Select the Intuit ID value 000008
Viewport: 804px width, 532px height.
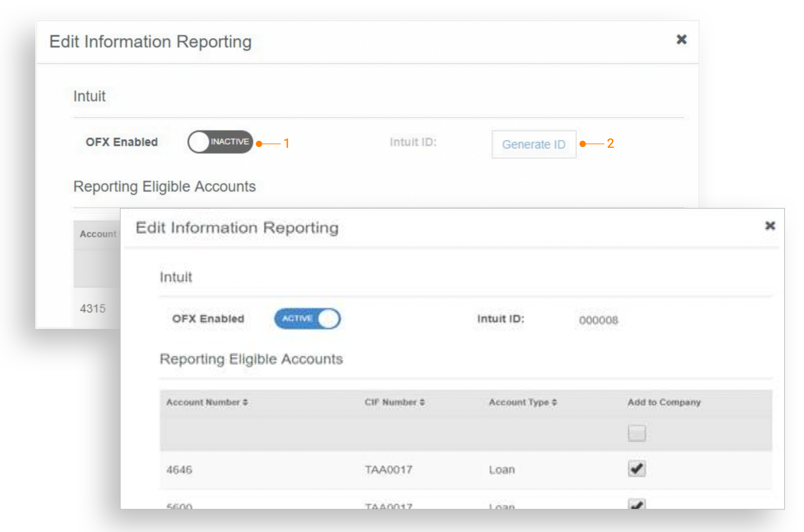pos(598,320)
